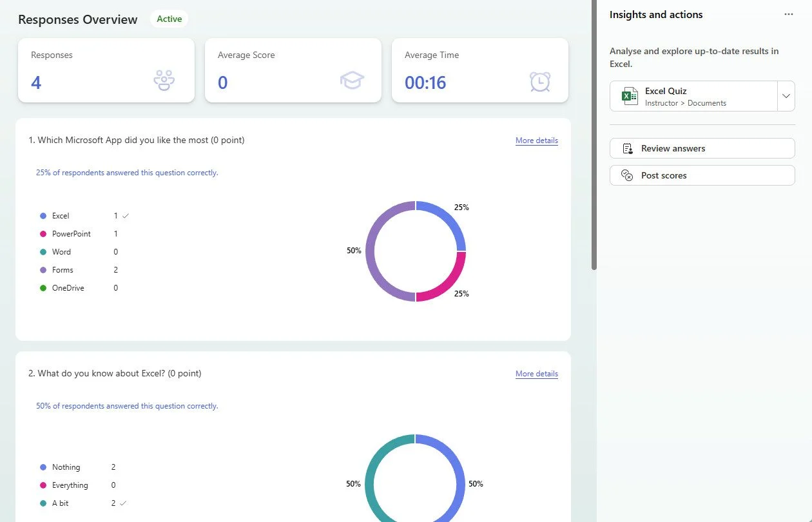Click the Insights and actions heading
812x522 pixels.
tap(656, 14)
